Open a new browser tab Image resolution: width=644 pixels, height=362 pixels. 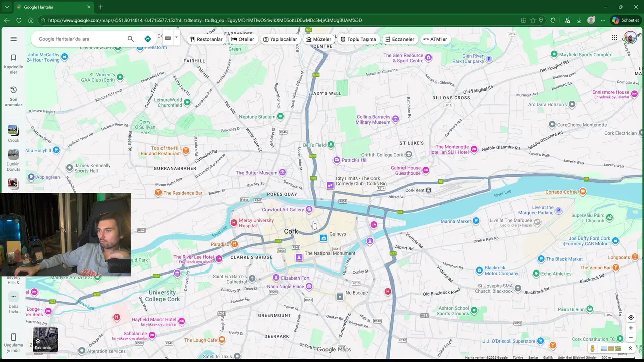101,7
